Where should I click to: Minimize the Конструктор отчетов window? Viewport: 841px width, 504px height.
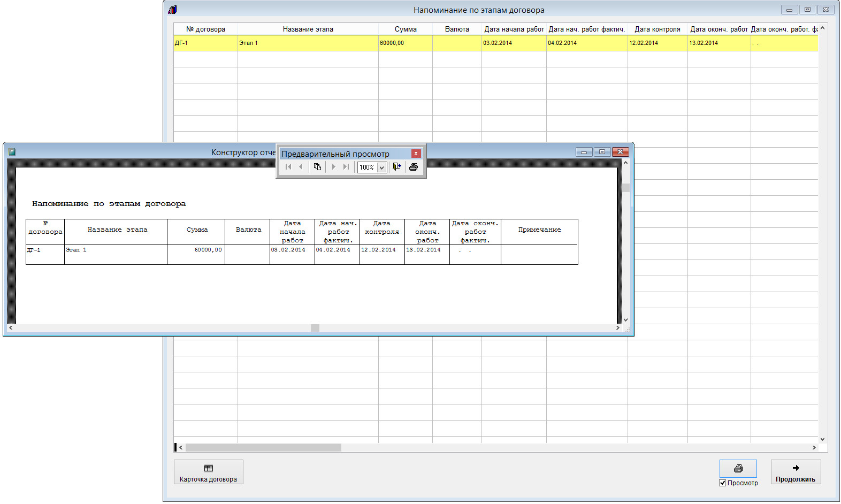pos(584,152)
